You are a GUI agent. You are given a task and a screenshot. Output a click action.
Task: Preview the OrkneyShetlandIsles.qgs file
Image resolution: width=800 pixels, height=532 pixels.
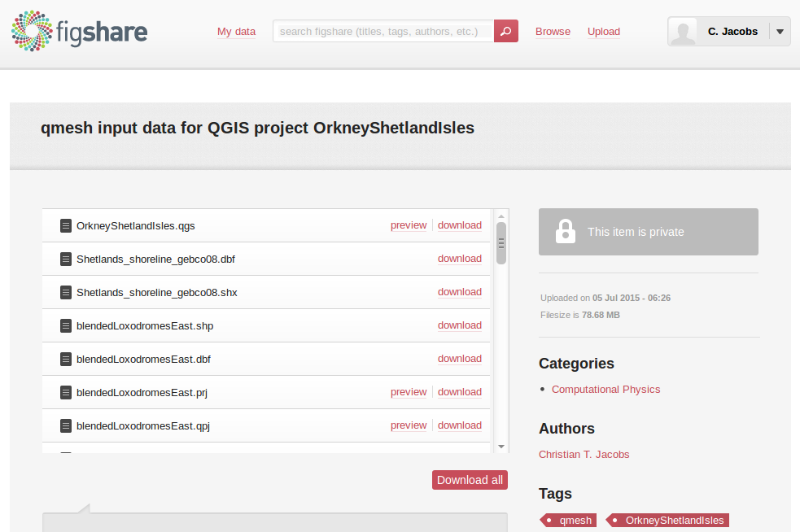(409, 225)
